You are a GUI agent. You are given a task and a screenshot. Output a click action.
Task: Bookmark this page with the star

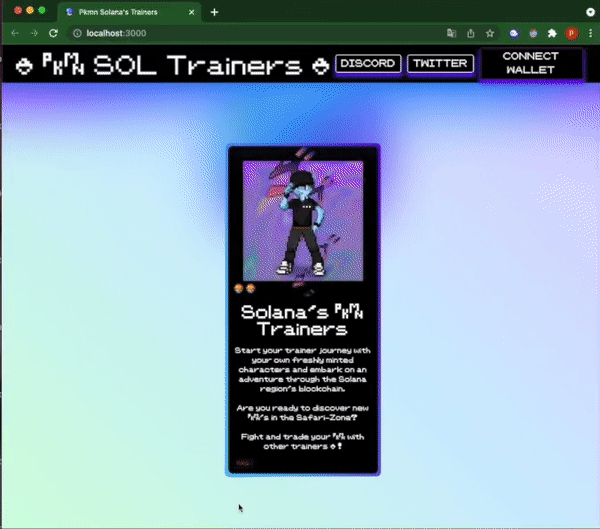pyautogui.click(x=490, y=33)
